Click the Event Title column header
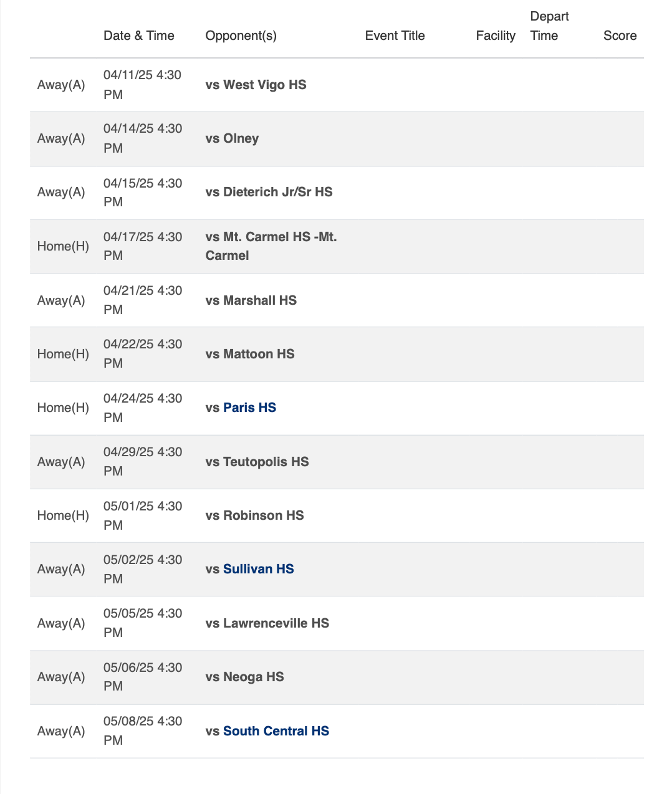 [395, 36]
